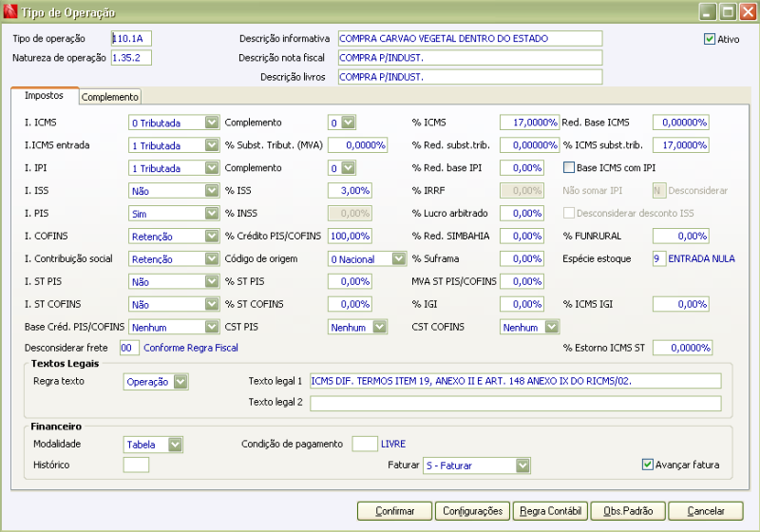Open the Faturar combo box
This screenshot has height=532, width=760.
click(x=522, y=465)
